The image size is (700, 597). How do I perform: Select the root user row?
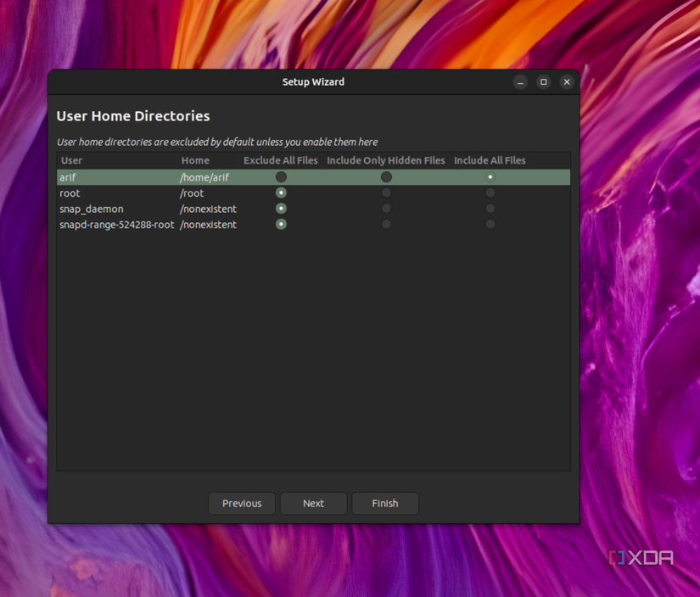[127, 192]
